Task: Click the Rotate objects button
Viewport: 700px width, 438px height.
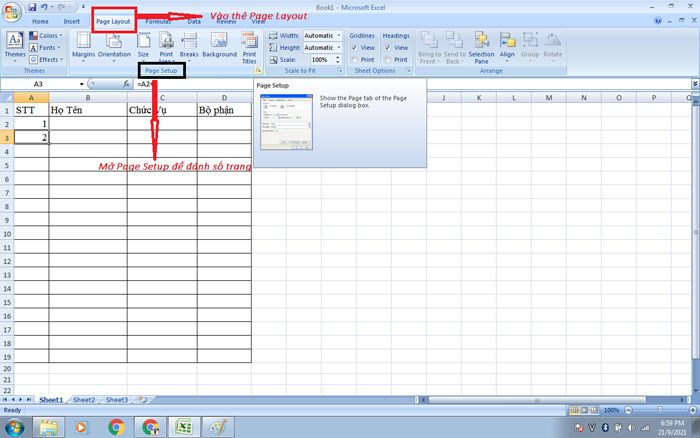Action: click(x=553, y=47)
